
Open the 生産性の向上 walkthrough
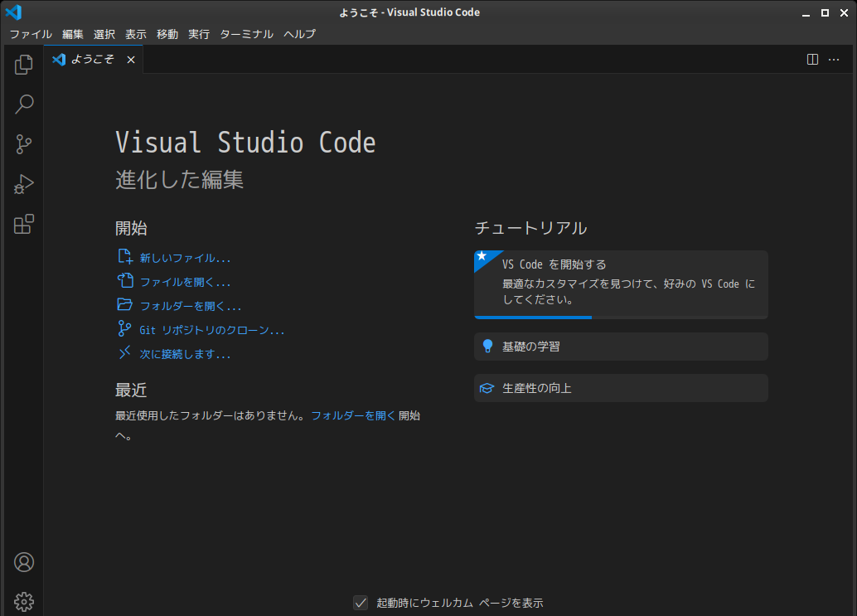[x=621, y=388]
